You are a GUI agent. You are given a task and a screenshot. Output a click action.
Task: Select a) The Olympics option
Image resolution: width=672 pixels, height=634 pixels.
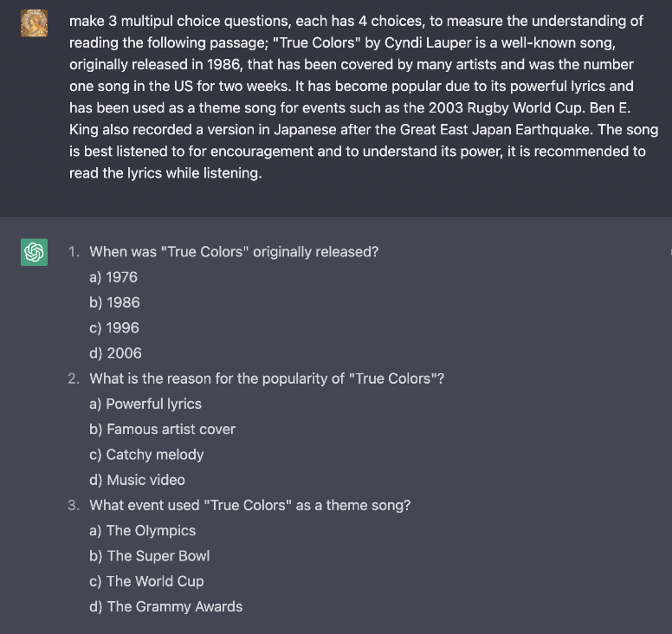(142, 531)
